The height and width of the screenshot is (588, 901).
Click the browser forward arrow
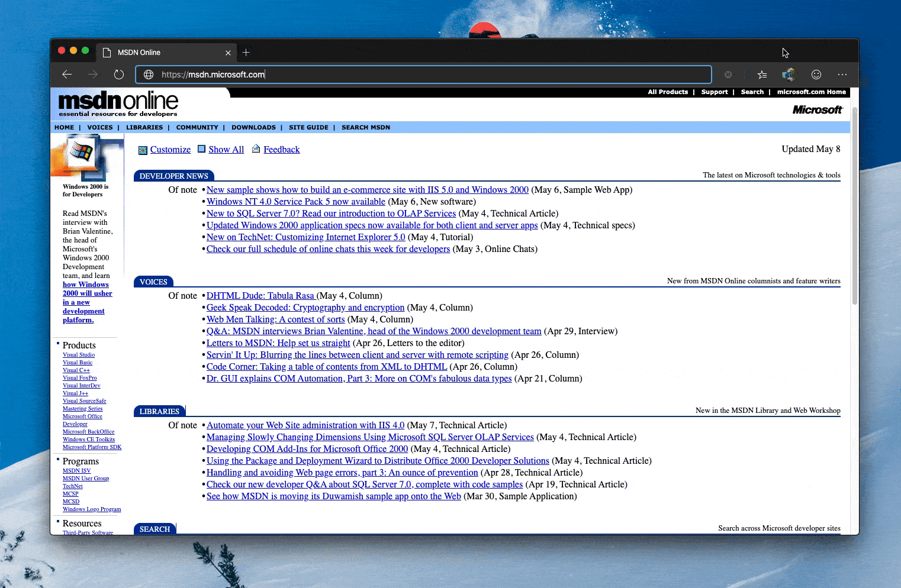point(93,75)
